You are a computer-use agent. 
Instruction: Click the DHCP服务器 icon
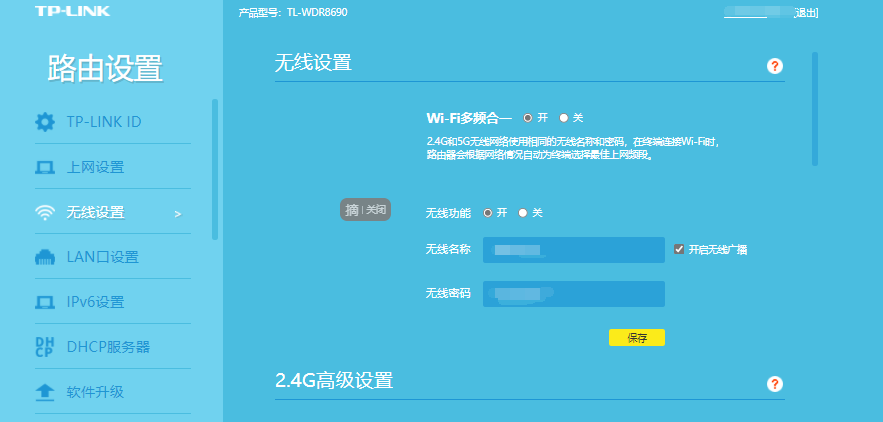point(45,347)
